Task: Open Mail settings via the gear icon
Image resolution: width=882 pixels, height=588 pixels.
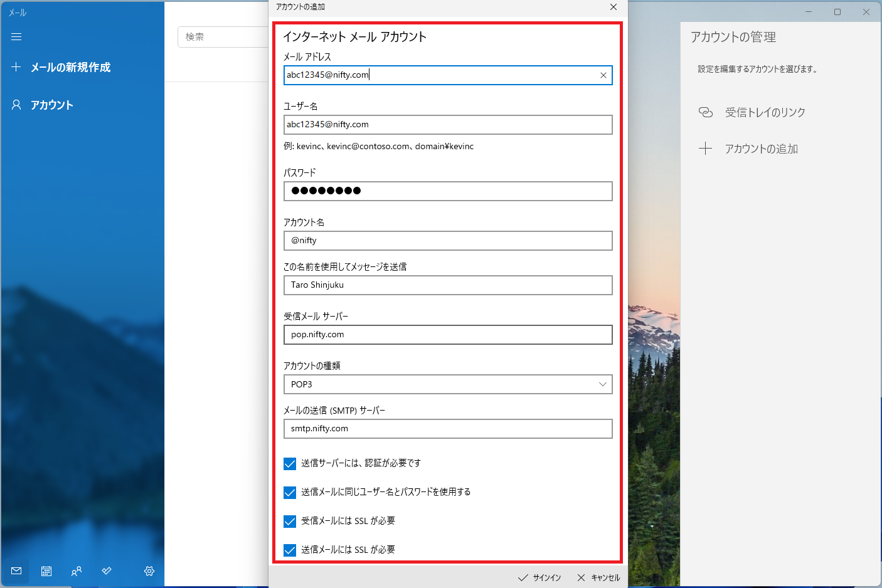Action: pos(149,571)
